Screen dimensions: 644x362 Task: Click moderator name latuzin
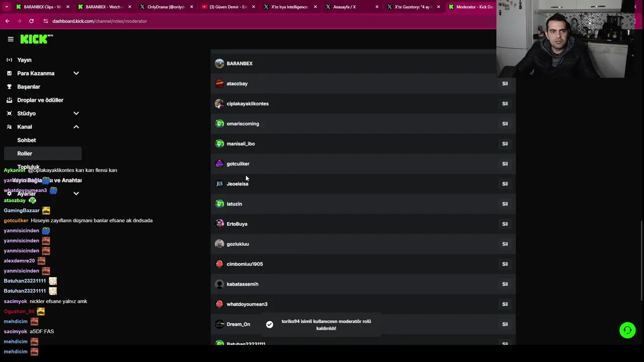point(234,204)
